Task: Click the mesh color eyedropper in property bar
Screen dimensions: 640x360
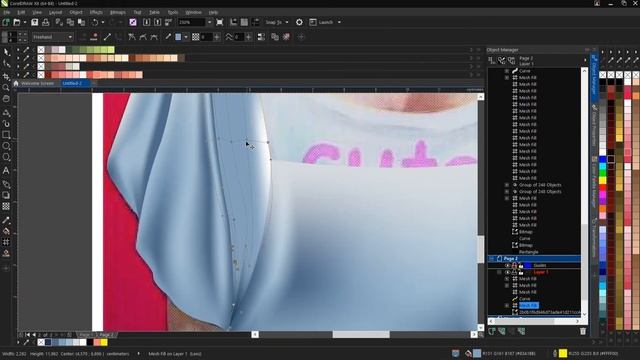Action: [x=168, y=37]
